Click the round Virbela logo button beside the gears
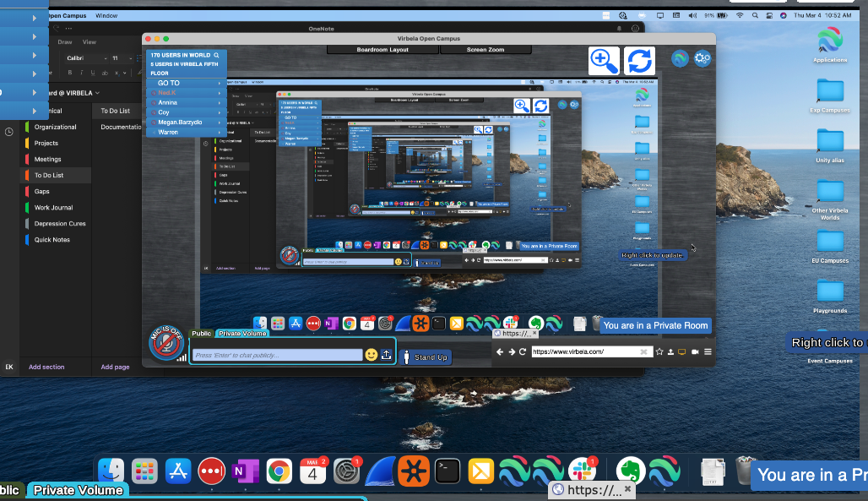The height and width of the screenshot is (501, 868). coord(680,58)
